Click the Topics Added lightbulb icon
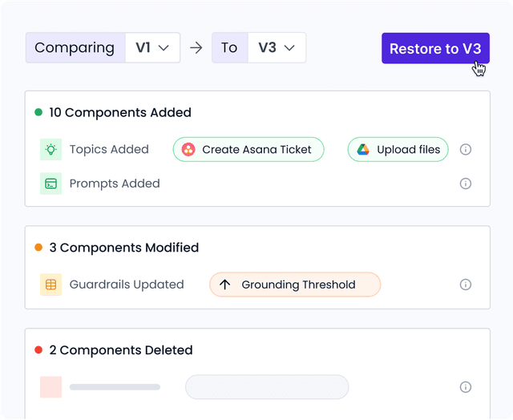This screenshot has height=420, width=513. point(51,149)
